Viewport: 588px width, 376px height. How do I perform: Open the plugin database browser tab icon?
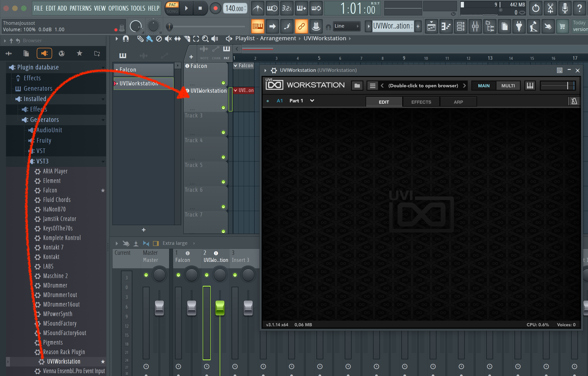(x=44, y=53)
